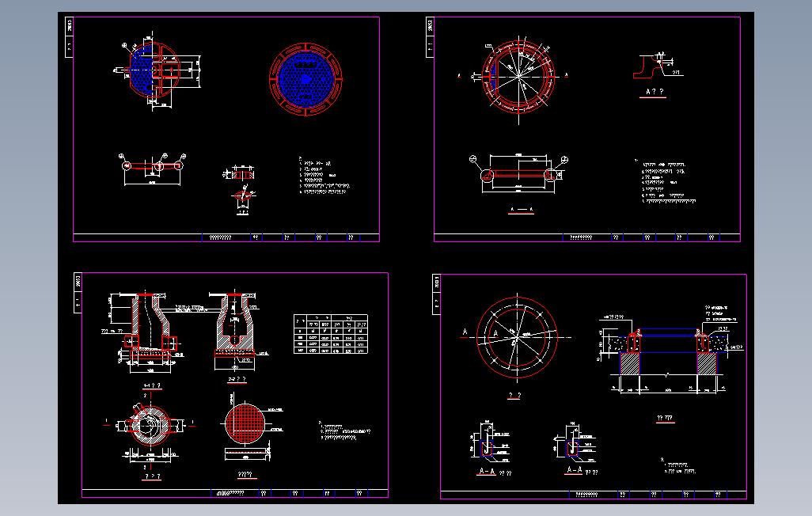
Task: Click the "A ? ?" detail label
Action: [x=654, y=92]
